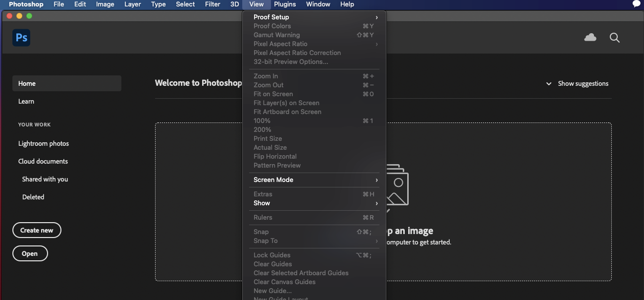The width and height of the screenshot is (644, 300).
Task: Choose Fit Layer(s) on Screen
Action: 314,103
